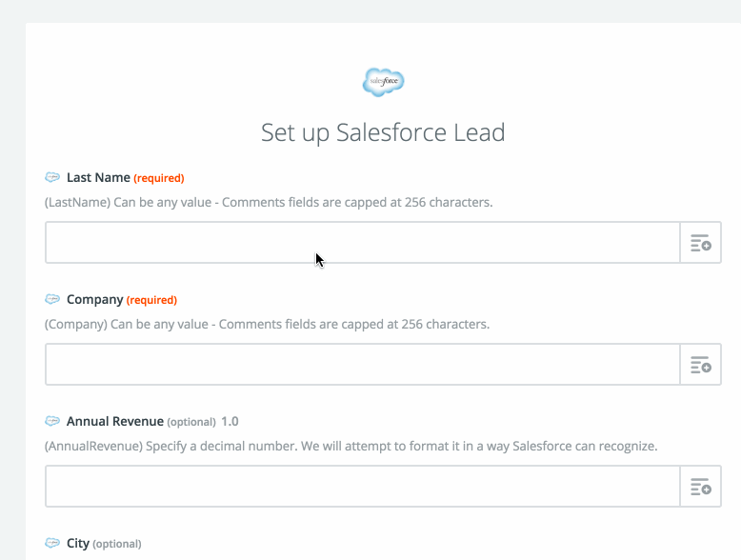Click the City field label
Screen dimensions: 741x560
coord(78,543)
